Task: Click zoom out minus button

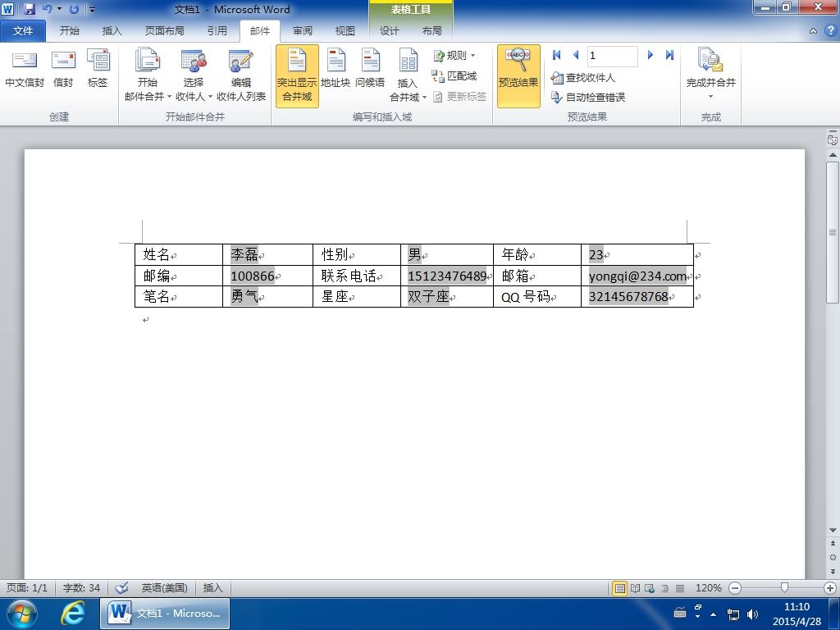Action: point(735,588)
